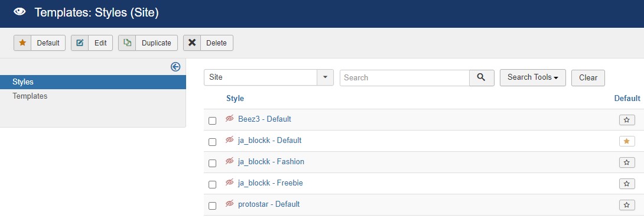Click preview eye icon for ja_blockk - Freebie
Screen dimensions: 644x218
click(x=230, y=183)
